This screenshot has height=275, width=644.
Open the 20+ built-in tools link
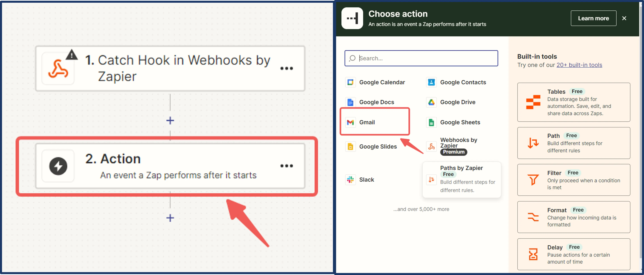(x=579, y=65)
